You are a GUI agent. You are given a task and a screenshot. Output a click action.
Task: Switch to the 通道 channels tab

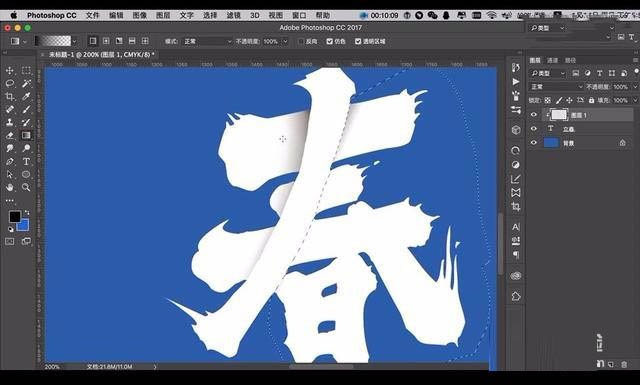552,60
